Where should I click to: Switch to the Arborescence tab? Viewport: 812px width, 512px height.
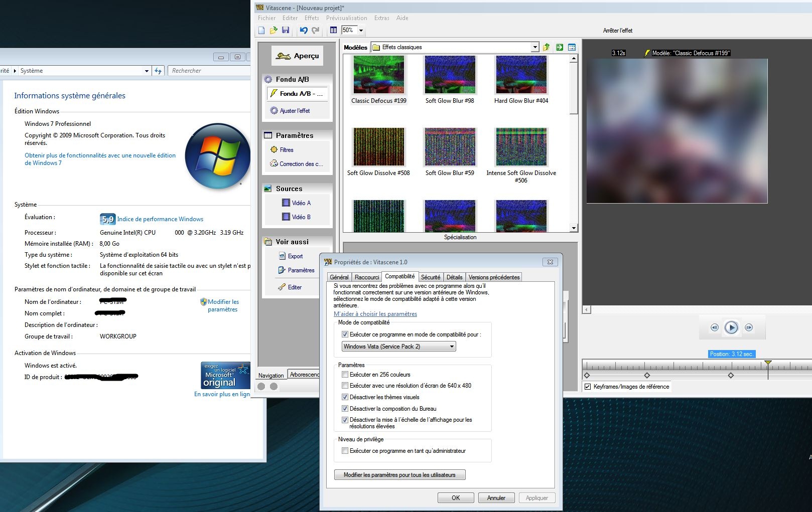pos(304,375)
